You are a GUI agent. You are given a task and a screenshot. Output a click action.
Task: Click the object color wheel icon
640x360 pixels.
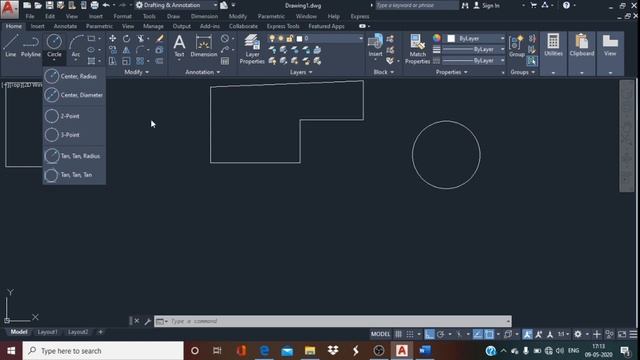tap(437, 38)
